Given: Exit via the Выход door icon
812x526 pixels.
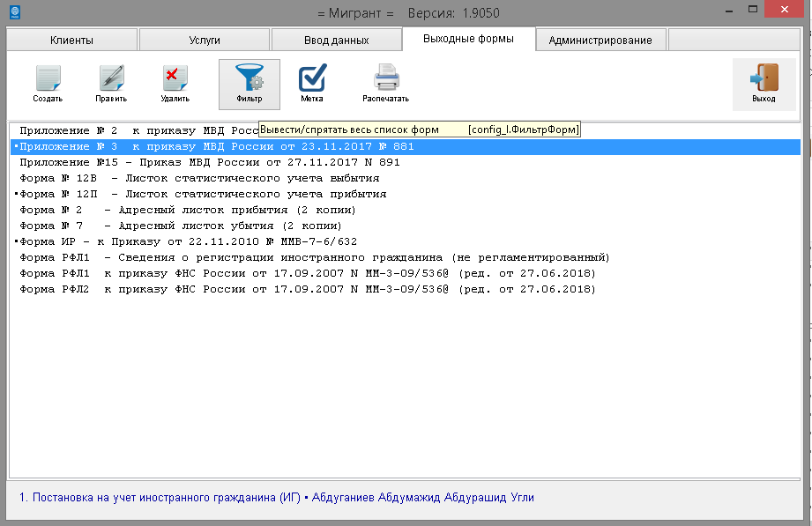Looking at the screenshot, I should point(764,83).
